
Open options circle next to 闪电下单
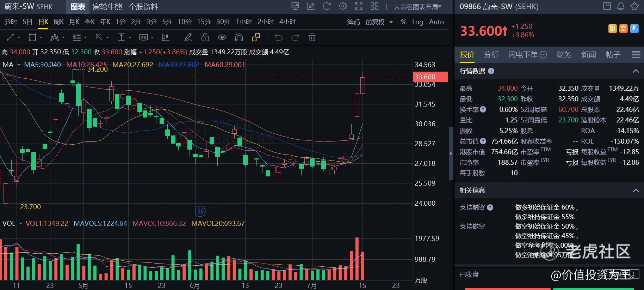(x=544, y=55)
